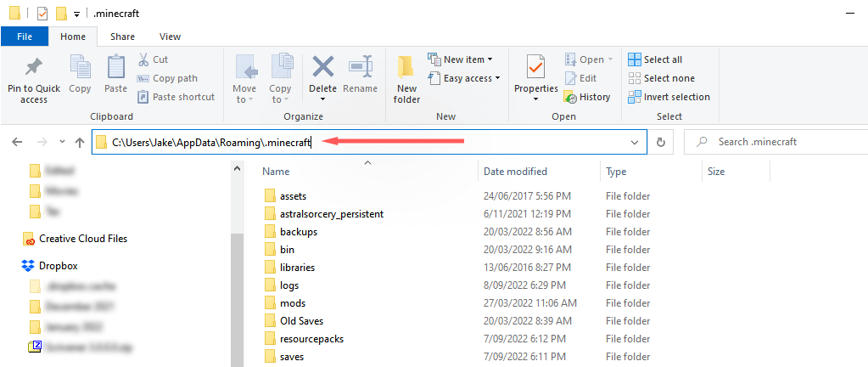Expand the New item dropdown
The width and height of the screenshot is (868, 367).
[461, 59]
